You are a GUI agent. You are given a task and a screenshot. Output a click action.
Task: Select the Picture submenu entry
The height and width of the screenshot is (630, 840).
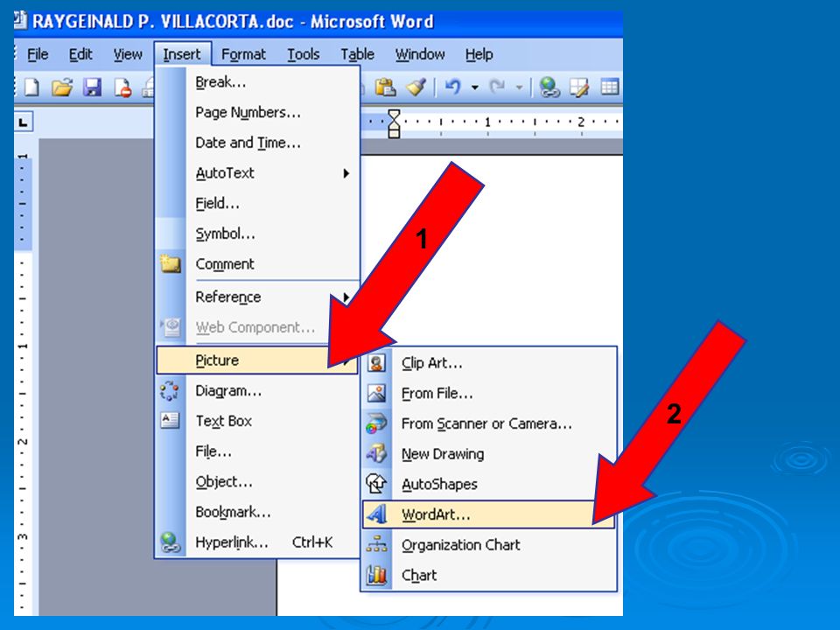coord(256,360)
